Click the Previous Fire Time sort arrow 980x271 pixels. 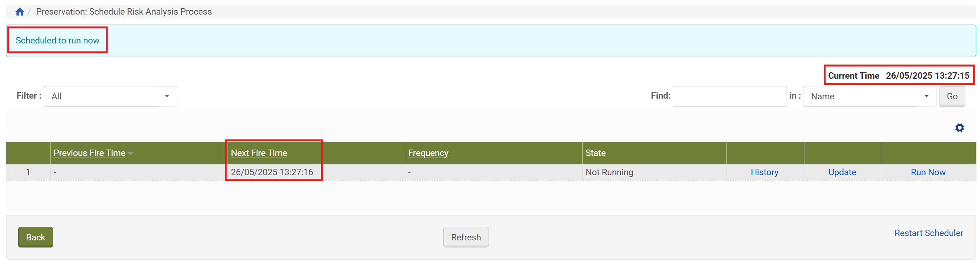click(x=130, y=153)
